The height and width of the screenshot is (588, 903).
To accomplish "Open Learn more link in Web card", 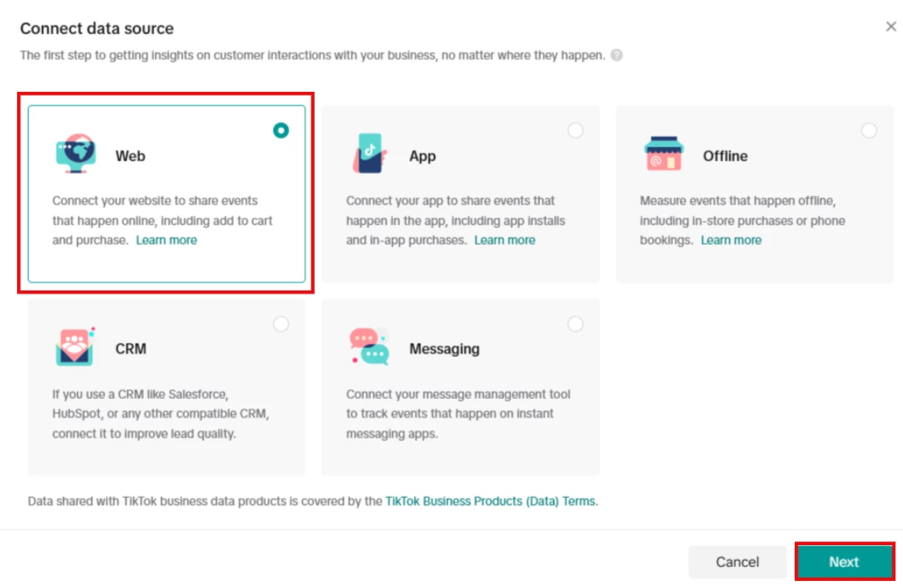I will point(167,241).
